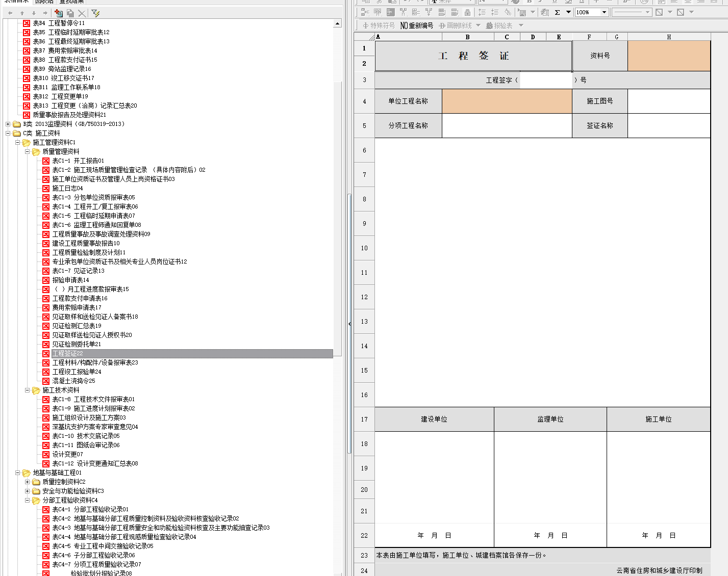Select 质量事故报告及处理资料21
Screen dimensions: 728x576
(69, 115)
